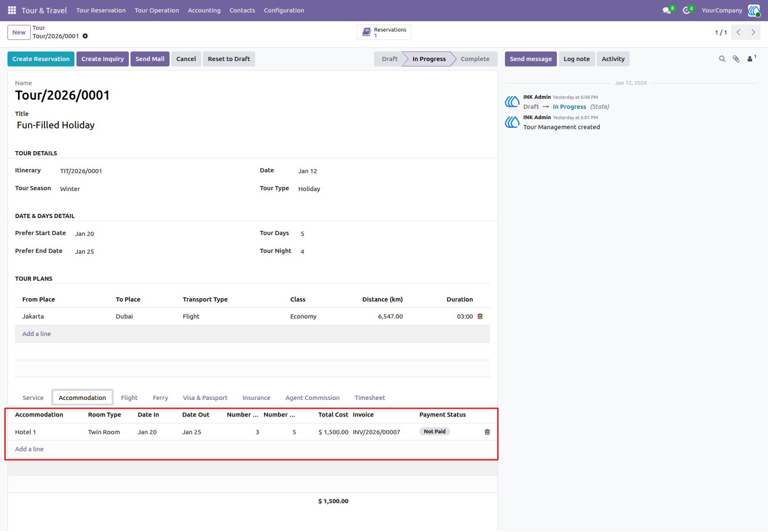Set status to Complete
The height and width of the screenshot is (532, 768).
475,59
